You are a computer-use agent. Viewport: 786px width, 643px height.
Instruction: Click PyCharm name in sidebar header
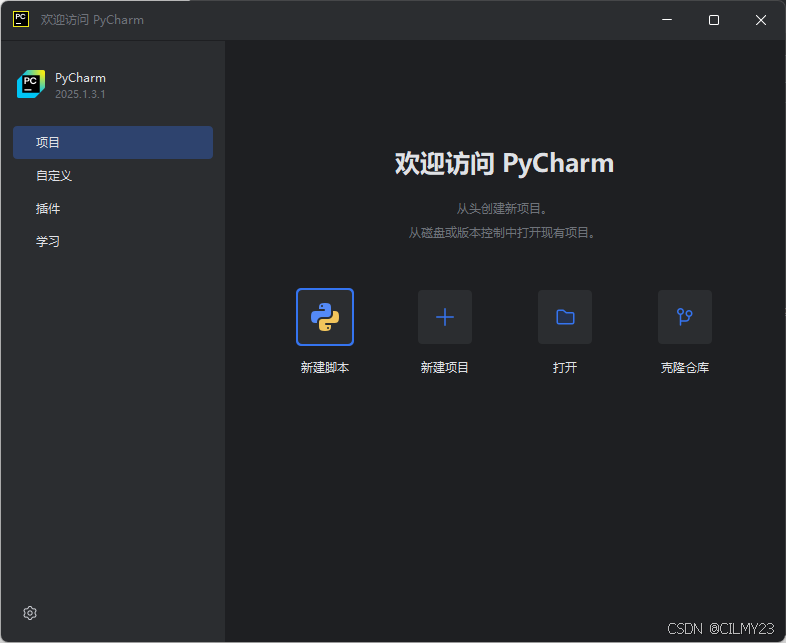pyautogui.click(x=80, y=78)
